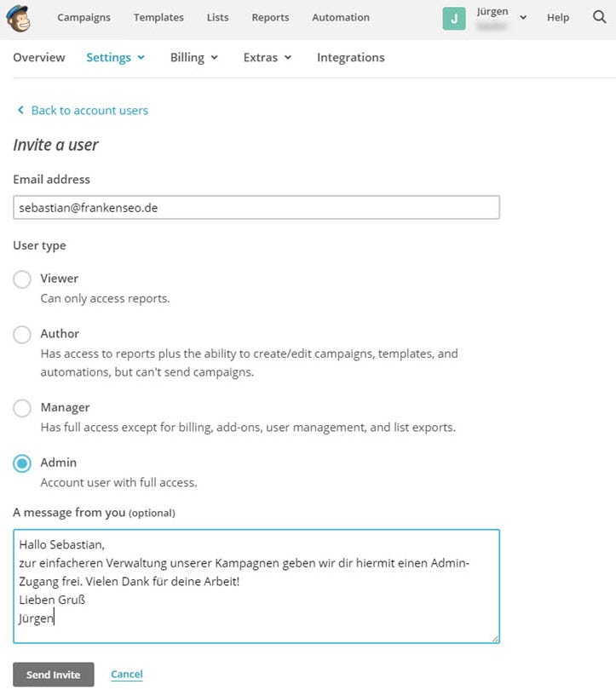Viewport: 616px width, 690px height.
Task: Switch to the Integrations tab
Action: (x=350, y=58)
